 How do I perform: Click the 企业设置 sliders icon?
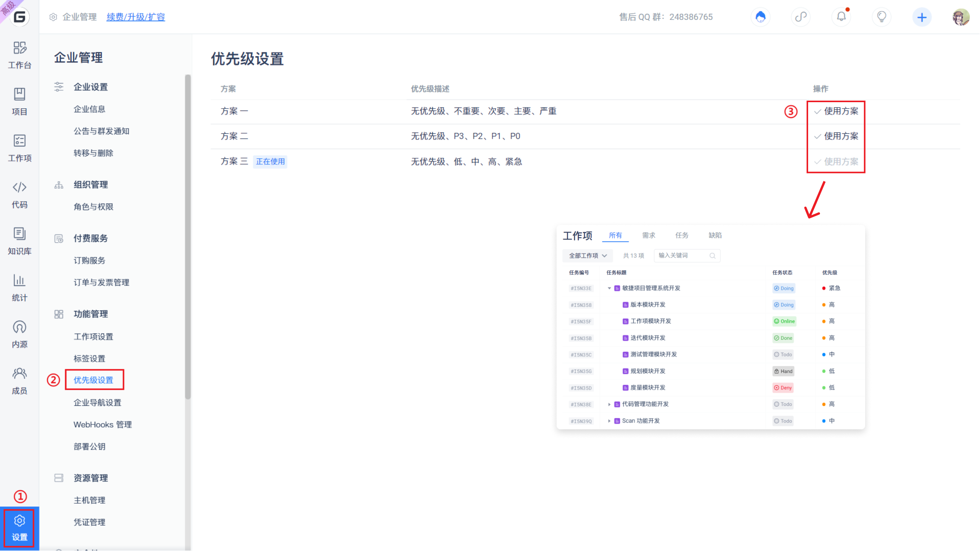click(59, 87)
